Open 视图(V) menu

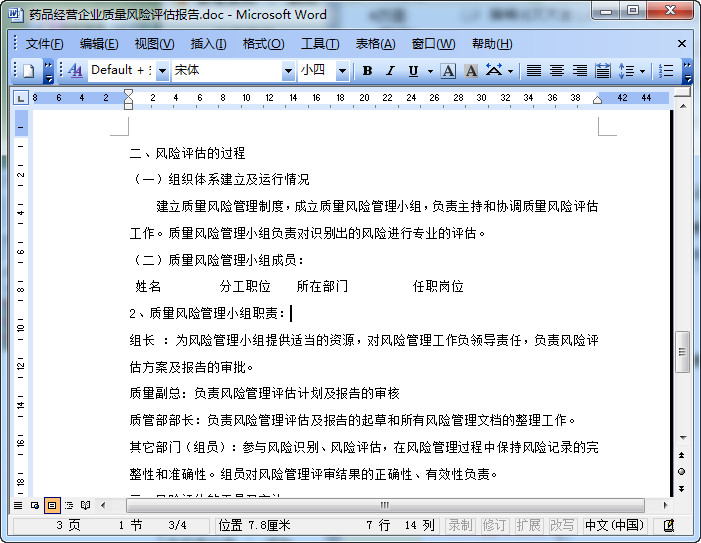pos(154,44)
